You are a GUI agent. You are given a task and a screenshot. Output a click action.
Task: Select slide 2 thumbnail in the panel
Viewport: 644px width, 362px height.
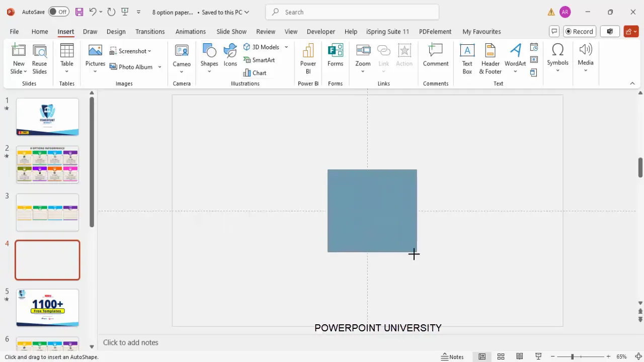(47, 164)
